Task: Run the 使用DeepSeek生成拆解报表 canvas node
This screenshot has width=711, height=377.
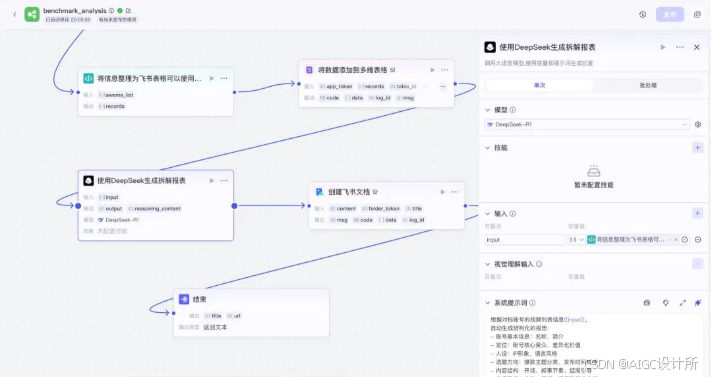Action: pos(212,181)
